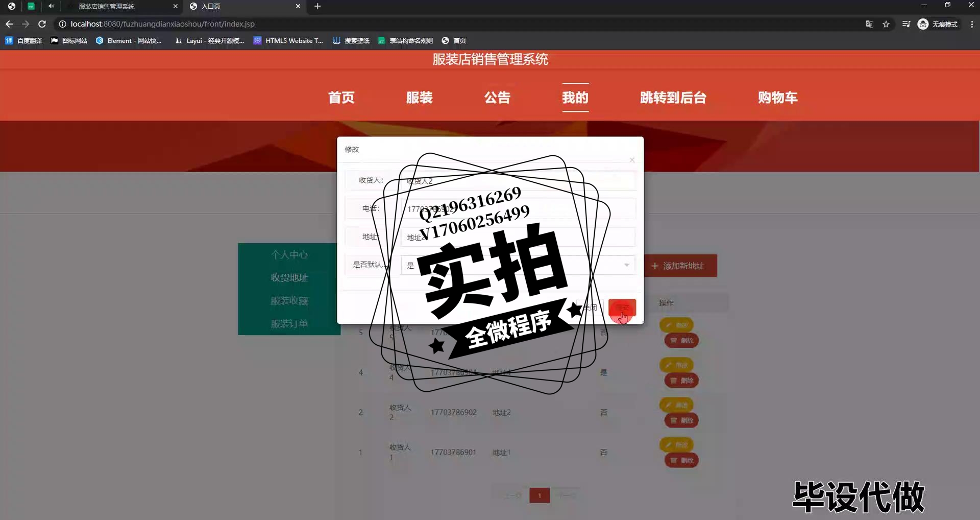Close the 修改 dialog with X icon
Image resolution: width=980 pixels, height=520 pixels.
632,160
